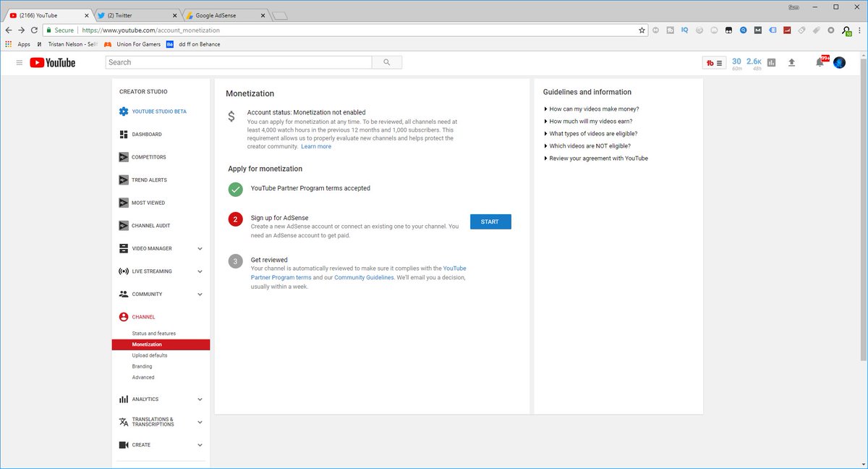Click the search magnifier button
Image resolution: width=868 pixels, height=469 pixels.
point(387,62)
